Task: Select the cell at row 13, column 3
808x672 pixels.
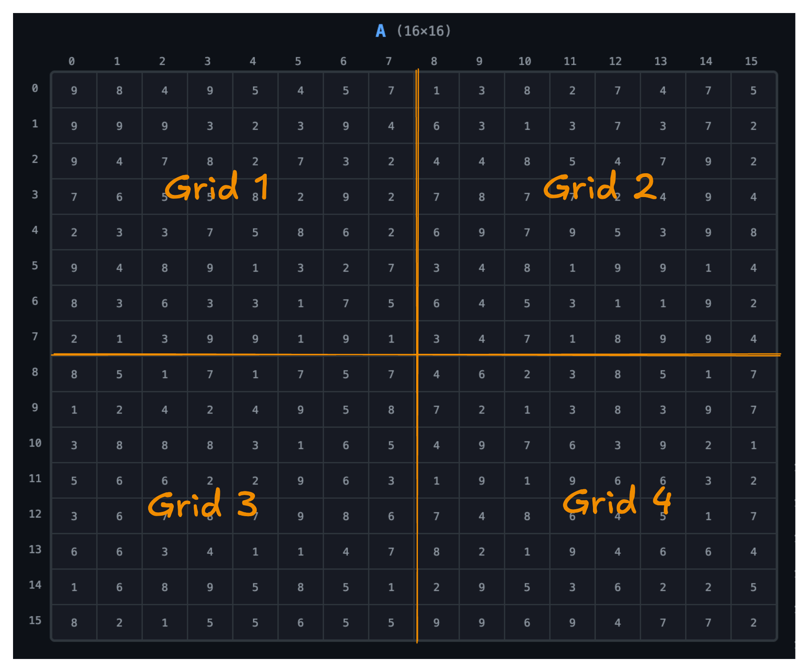Action: tap(210, 552)
